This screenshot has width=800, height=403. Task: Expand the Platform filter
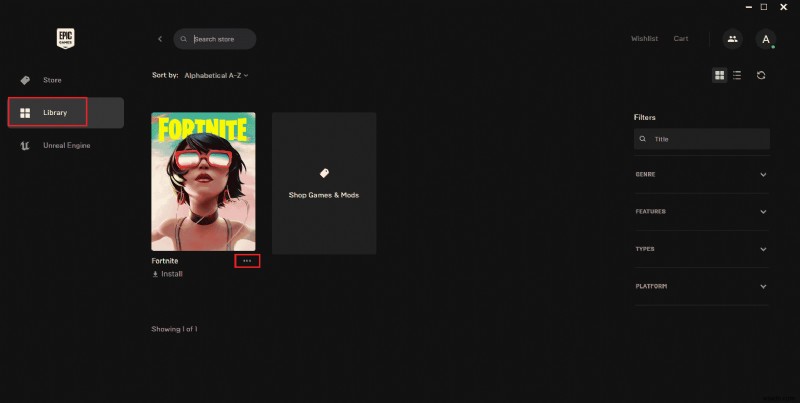[x=702, y=286]
